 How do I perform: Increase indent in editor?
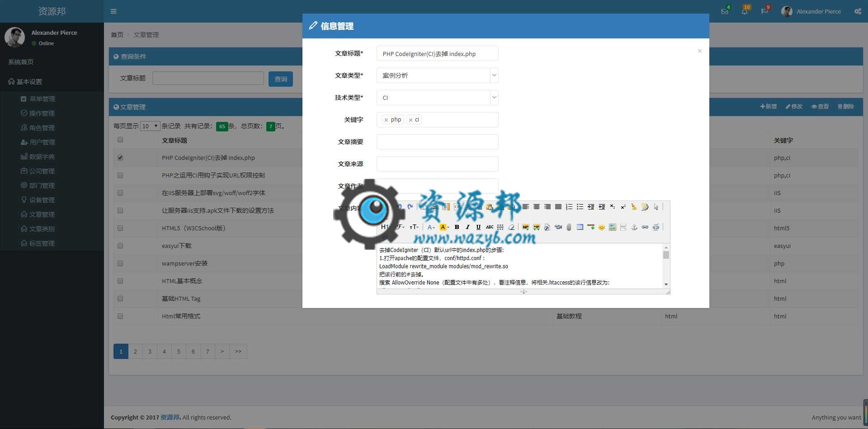tap(591, 207)
